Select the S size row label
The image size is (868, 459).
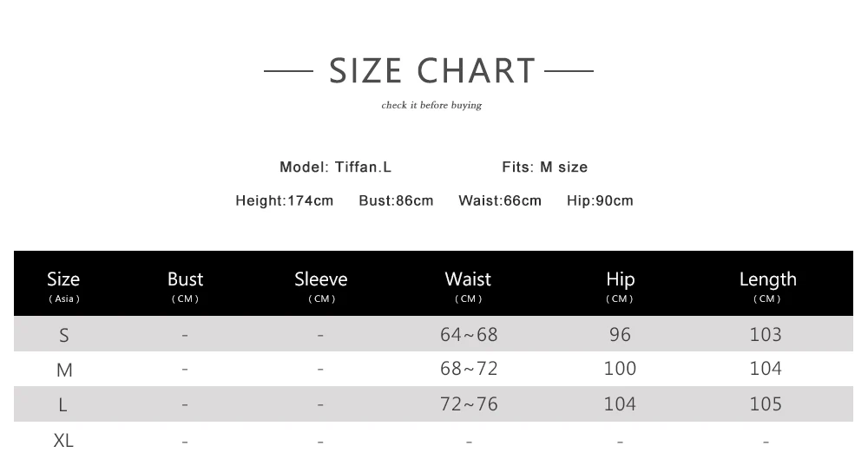[x=63, y=335]
